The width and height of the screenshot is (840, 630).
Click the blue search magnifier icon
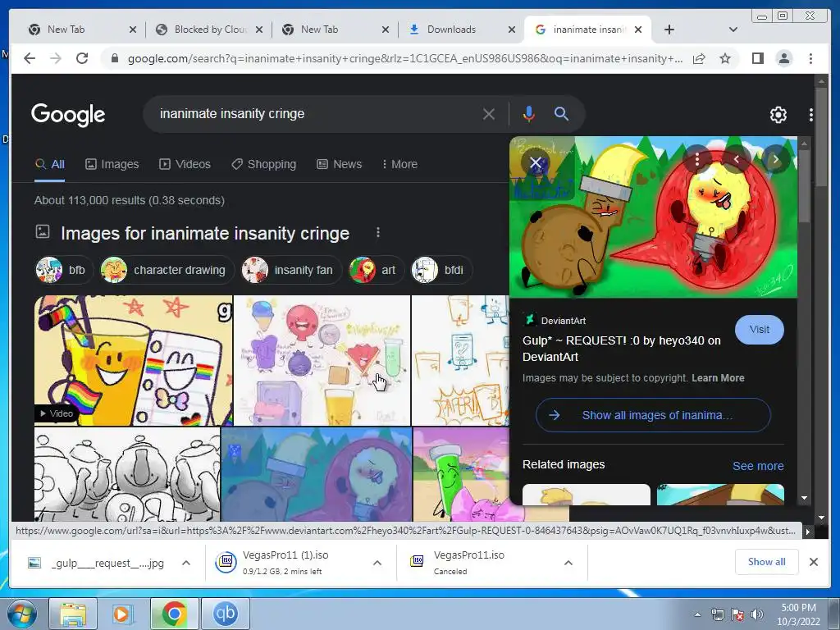(561, 113)
